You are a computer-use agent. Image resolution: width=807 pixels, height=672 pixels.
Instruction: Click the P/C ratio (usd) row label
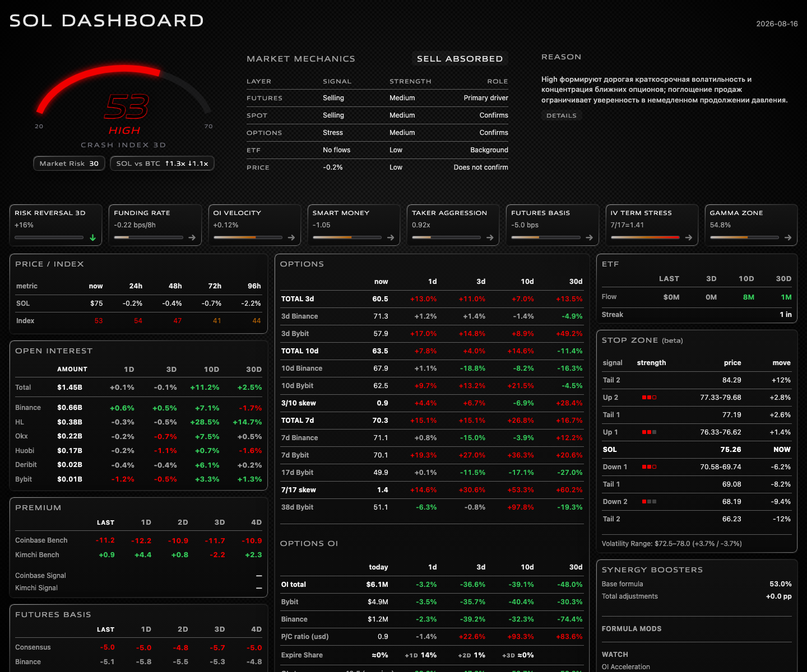point(305,637)
